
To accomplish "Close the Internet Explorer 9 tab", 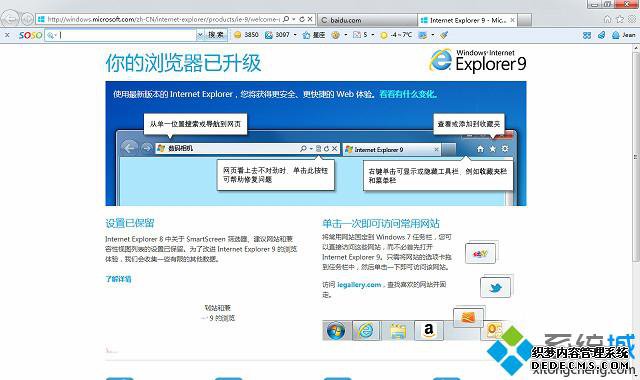I will pyautogui.click(x=513, y=20).
